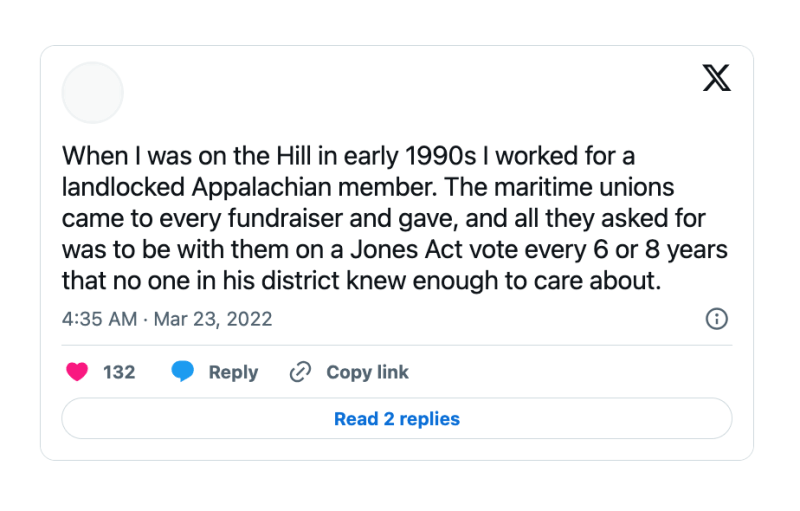Viewport: 800px width, 511px height.
Task: Click the last line of tweet text
Action: pos(361,281)
